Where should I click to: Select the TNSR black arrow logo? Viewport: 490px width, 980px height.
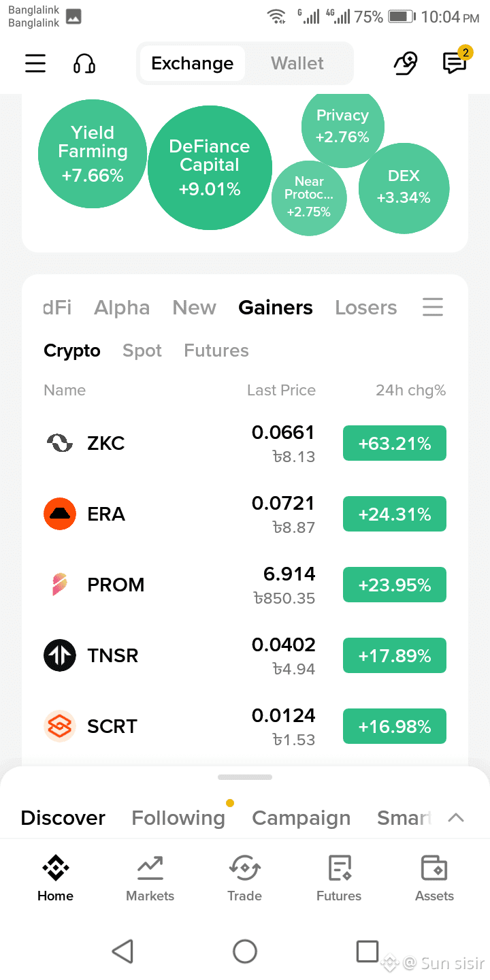click(60, 655)
